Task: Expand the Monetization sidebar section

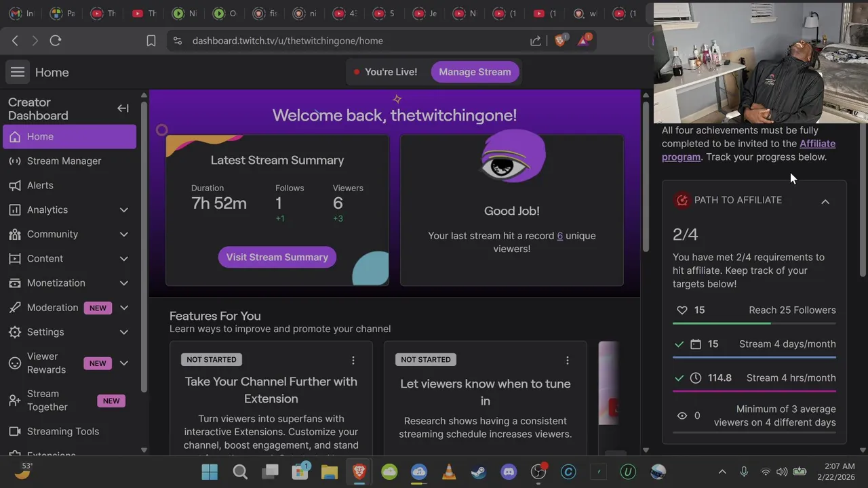Action: 124,283
